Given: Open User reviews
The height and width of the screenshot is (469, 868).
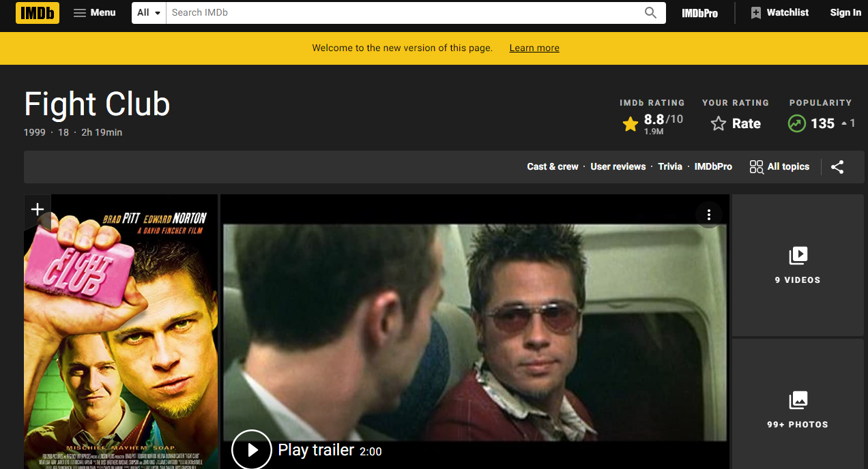Looking at the screenshot, I should pyautogui.click(x=618, y=166).
